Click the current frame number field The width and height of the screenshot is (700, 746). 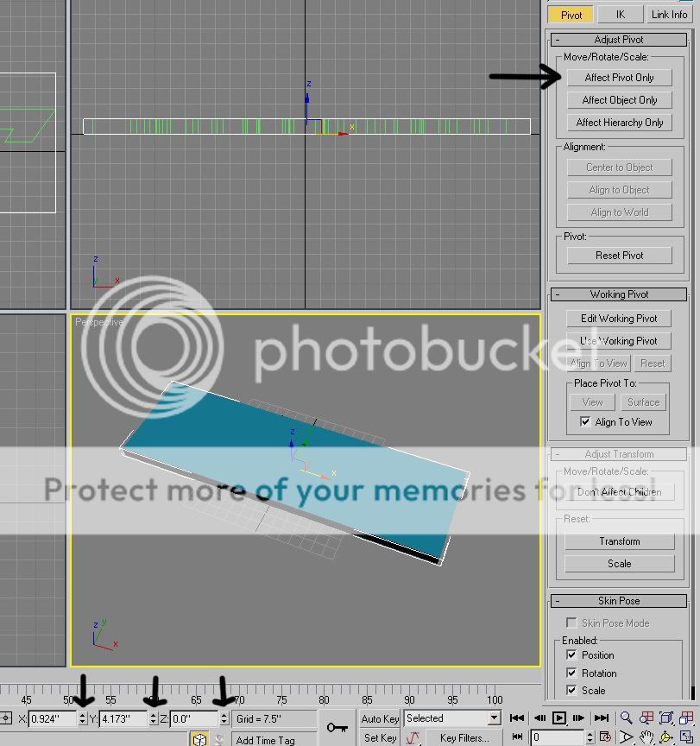[558, 737]
